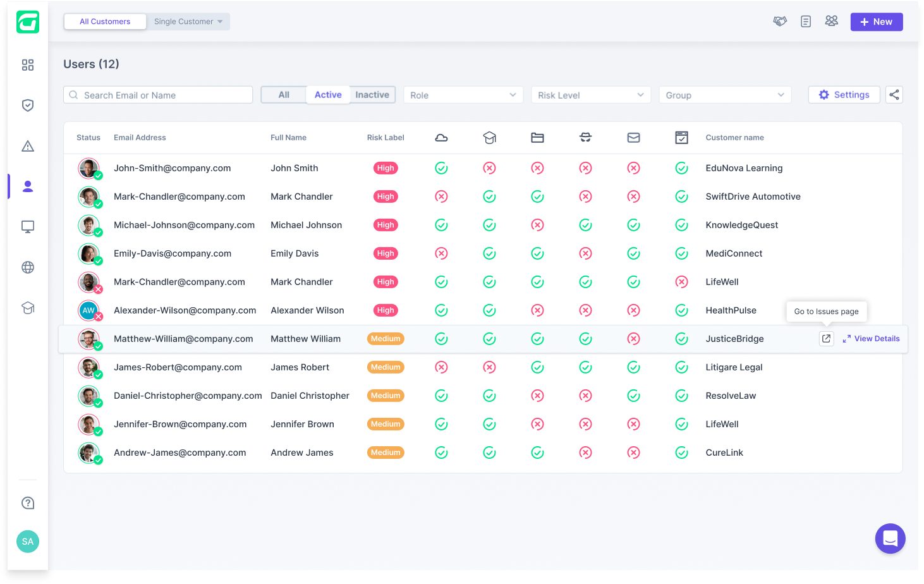Open the monitor devices icon in sidebar
The width and height of the screenshot is (924, 584).
[28, 227]
